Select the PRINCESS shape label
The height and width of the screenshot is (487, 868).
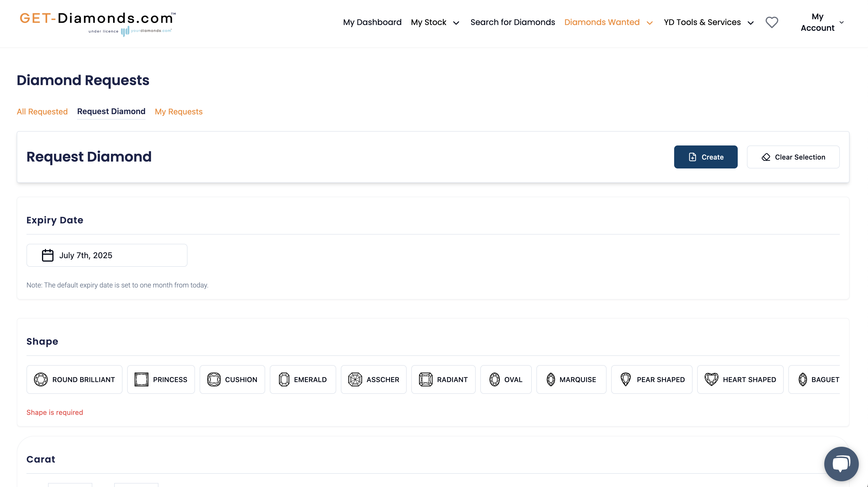[x=170, y=379]
